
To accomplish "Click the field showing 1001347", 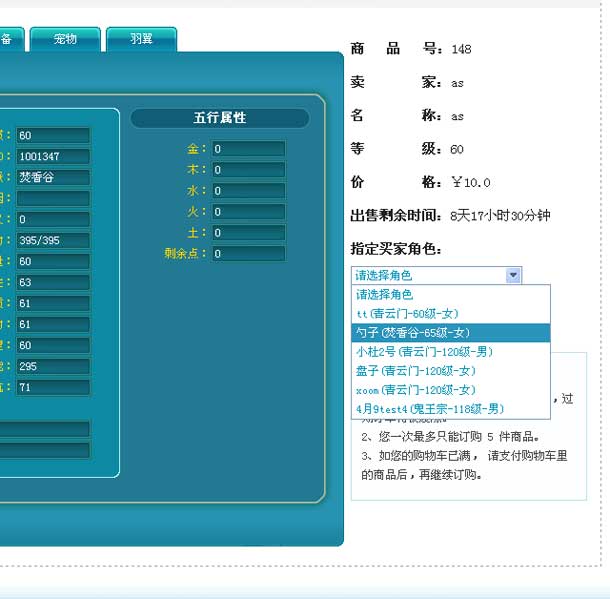I will click(52, 157).
